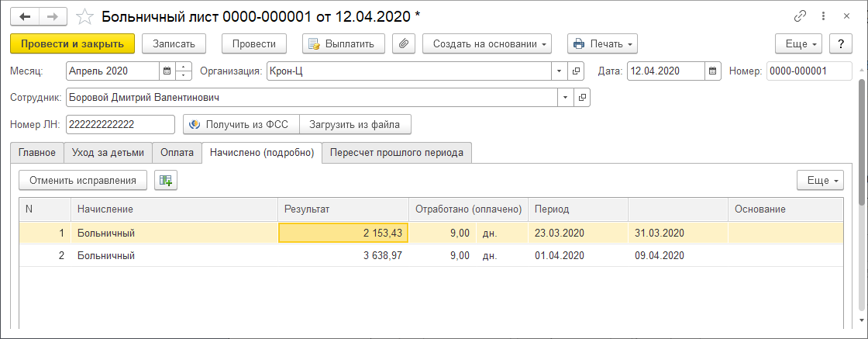Click the Номер ЛН input field
This screenshot has width=868, height=339.
pos(120,124)
